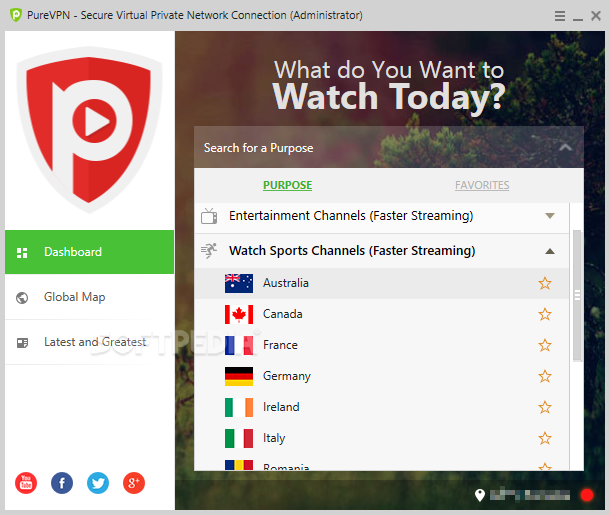Open the Google Plus social link
Screen dimensions: 610x515
(x=134, y=483)
